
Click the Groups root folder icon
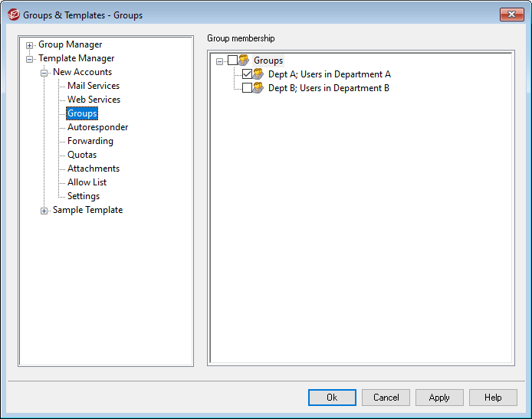click(x=244, y=61)
